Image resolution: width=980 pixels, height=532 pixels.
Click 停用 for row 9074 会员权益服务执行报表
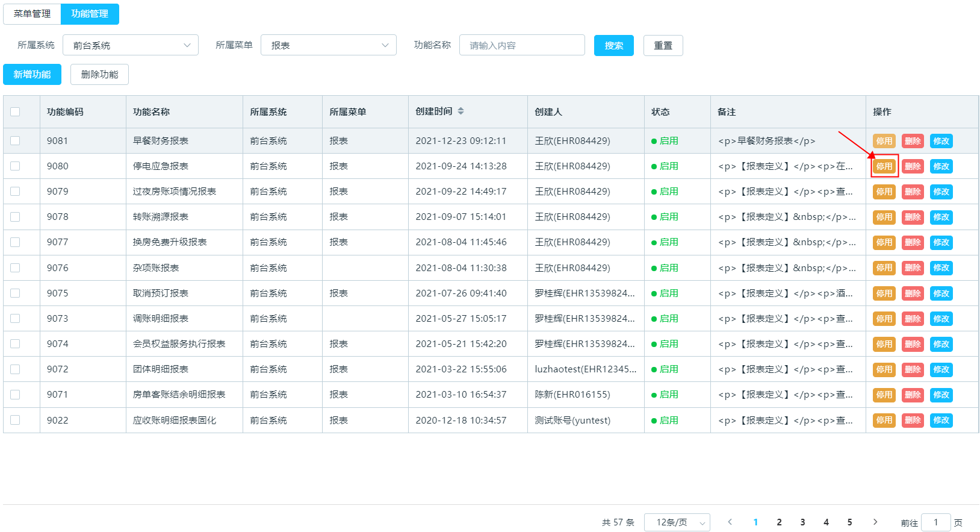coord(884,344)
